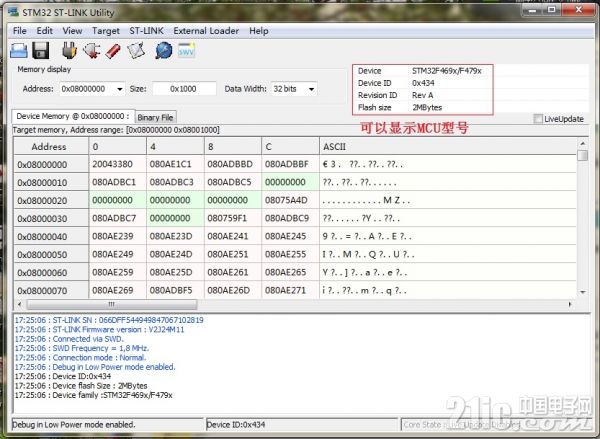Select memory cell 080ADBC7
The height and width of the screenshot is (439, 600).
click(117, 218)
